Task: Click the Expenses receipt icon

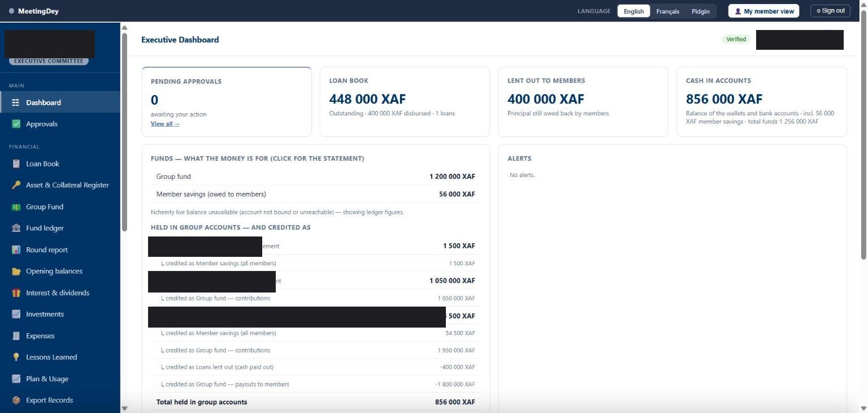Action: pyautogui.click(x=16, y=335)
